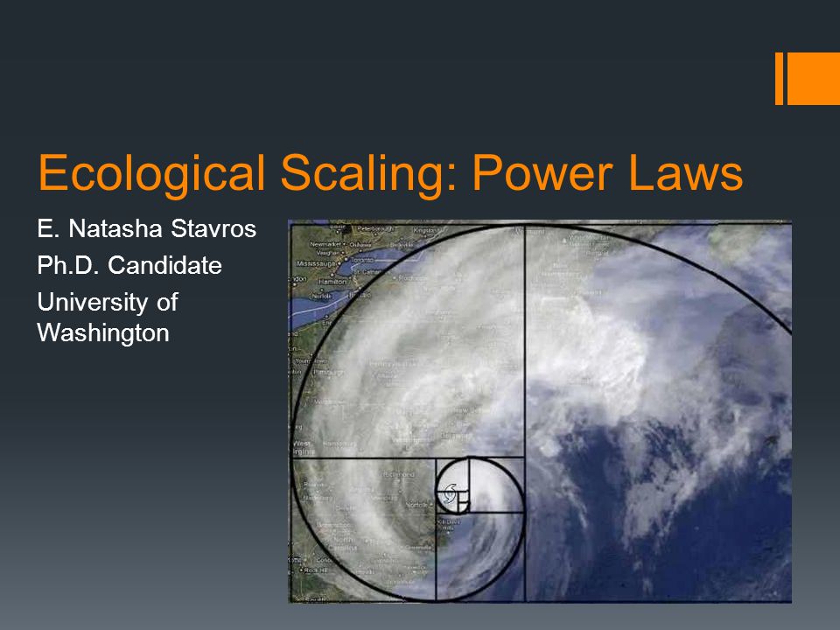This screenshot has height=630, width=840.
Task: Select the author name 'E. Natasha Stavros'
Action: coord(147,228)
